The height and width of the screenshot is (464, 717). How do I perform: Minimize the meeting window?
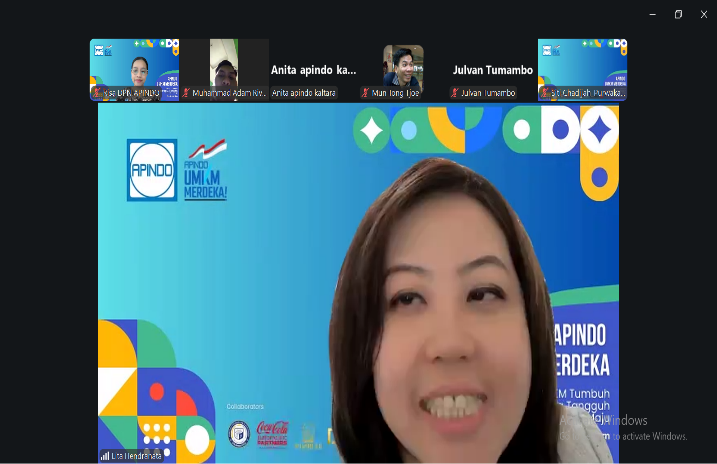pos(653,14)
